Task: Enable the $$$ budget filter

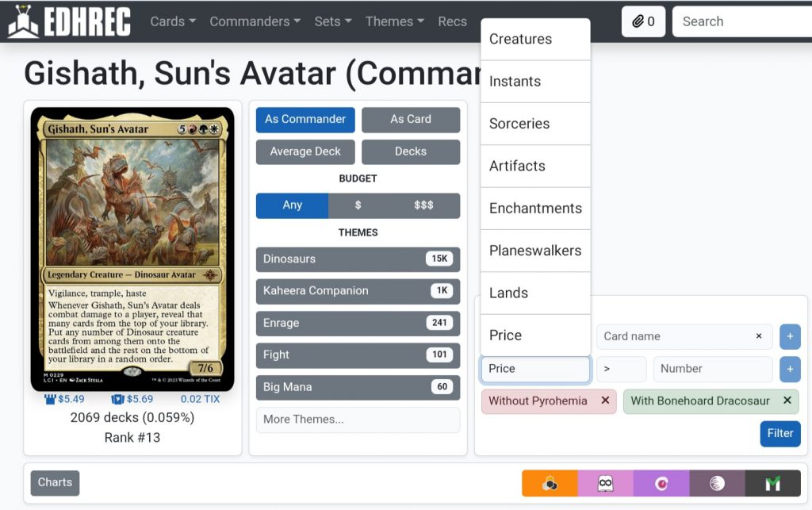Action: [x=424, y=205]
